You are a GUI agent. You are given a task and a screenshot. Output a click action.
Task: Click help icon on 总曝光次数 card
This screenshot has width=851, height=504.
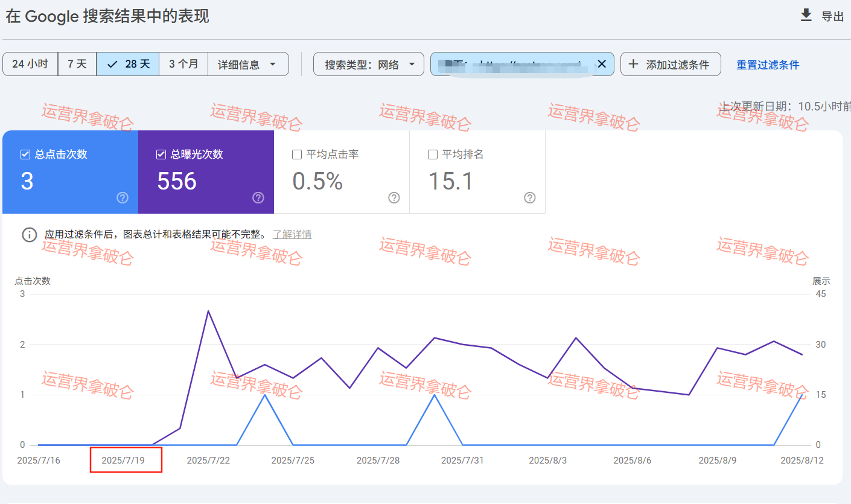pyautogui.click(x=258, y=198)
